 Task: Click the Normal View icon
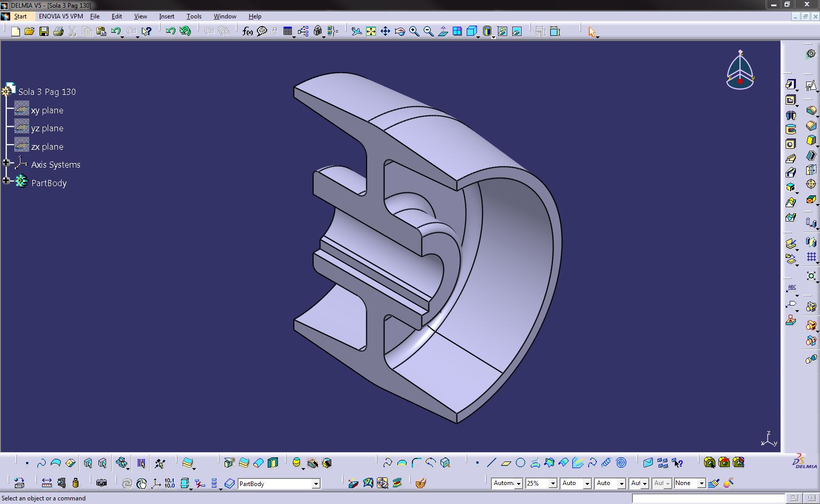[x=443, y=31]
